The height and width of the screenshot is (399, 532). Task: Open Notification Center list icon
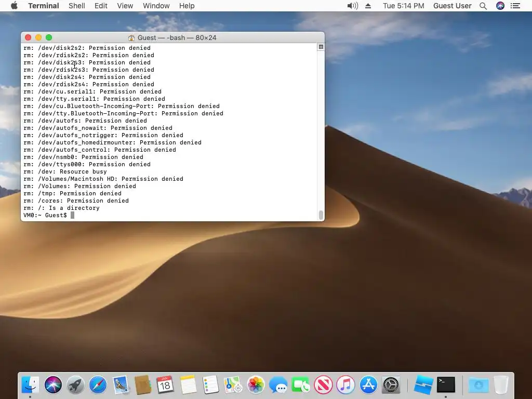pyautogui.click(x=515, y=6)
